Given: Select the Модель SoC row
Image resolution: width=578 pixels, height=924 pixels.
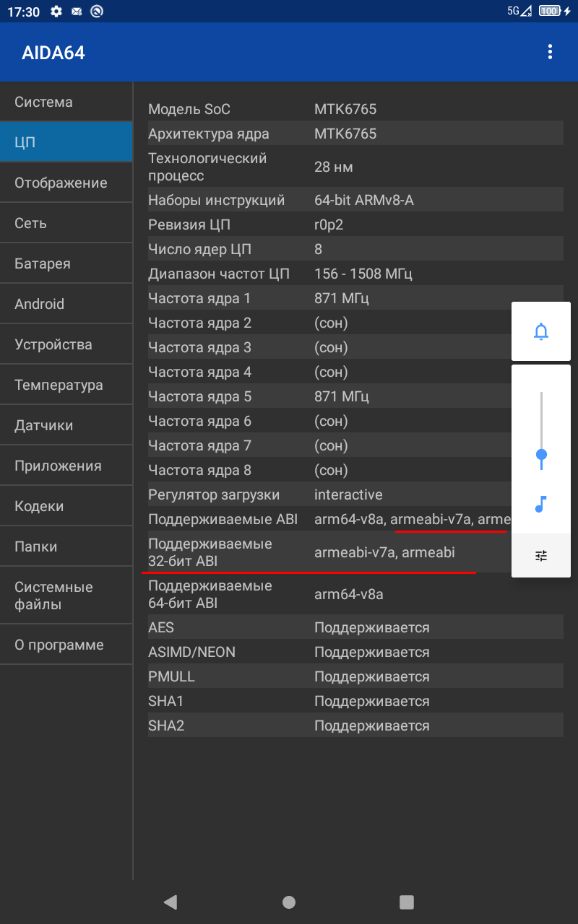Looking at the screenshot, I should tap(355, 110).
